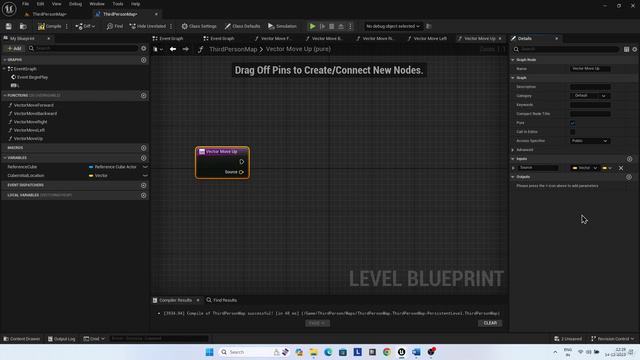Image resolution: width=640 pixels, height=360 pixels.
Task: Navigate forward in graph history
Action: click(186, 49)
